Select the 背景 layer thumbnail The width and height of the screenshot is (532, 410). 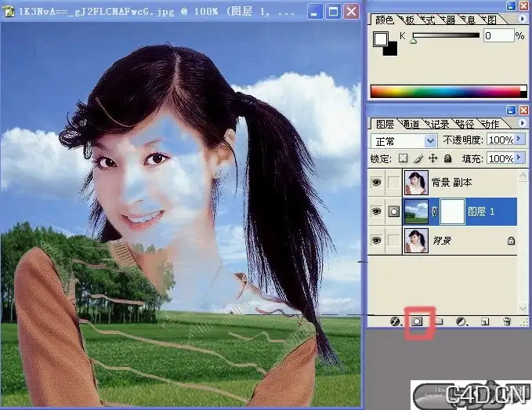point(416,241)
